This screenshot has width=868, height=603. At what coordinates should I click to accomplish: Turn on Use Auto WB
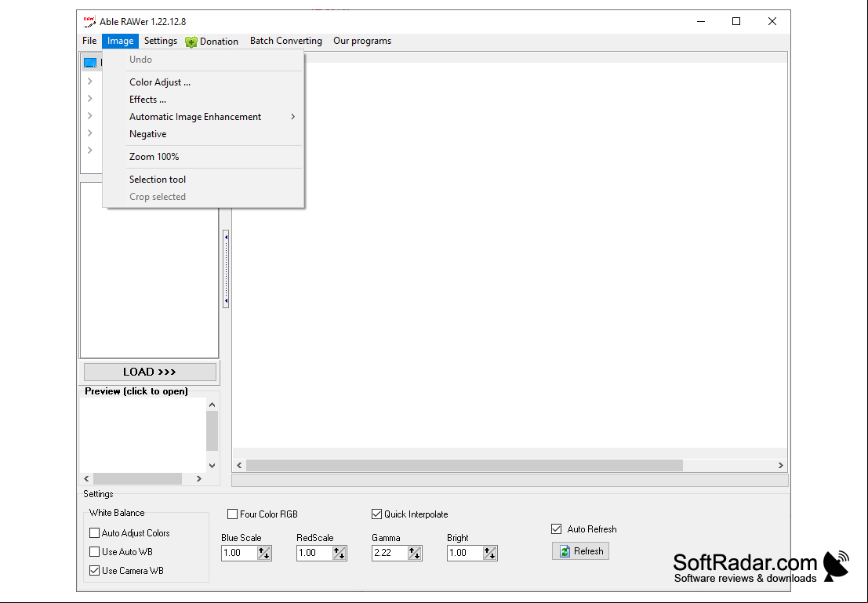coord(95,552)
